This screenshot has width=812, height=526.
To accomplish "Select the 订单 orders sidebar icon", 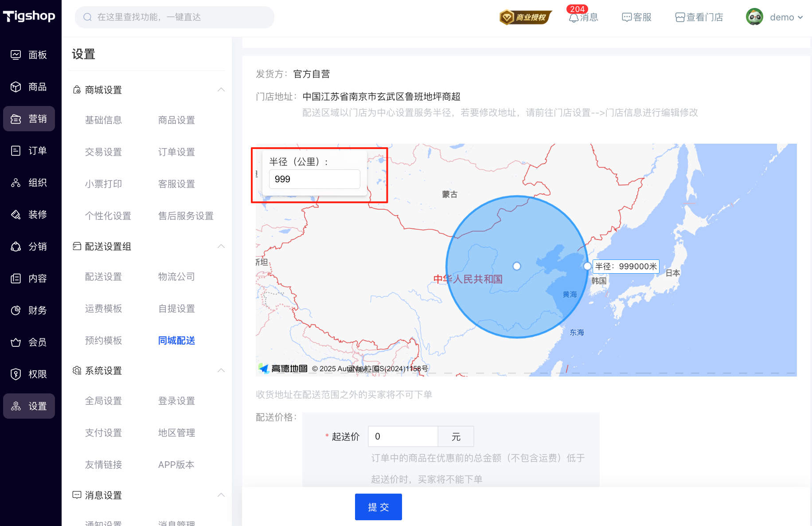I will pos(16,151).
